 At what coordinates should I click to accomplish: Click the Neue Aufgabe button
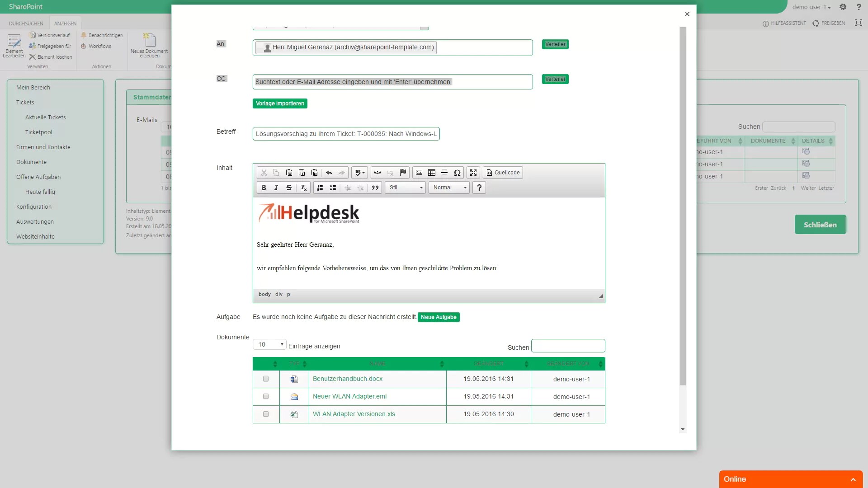pyautogui.click(x=439, y=317)
